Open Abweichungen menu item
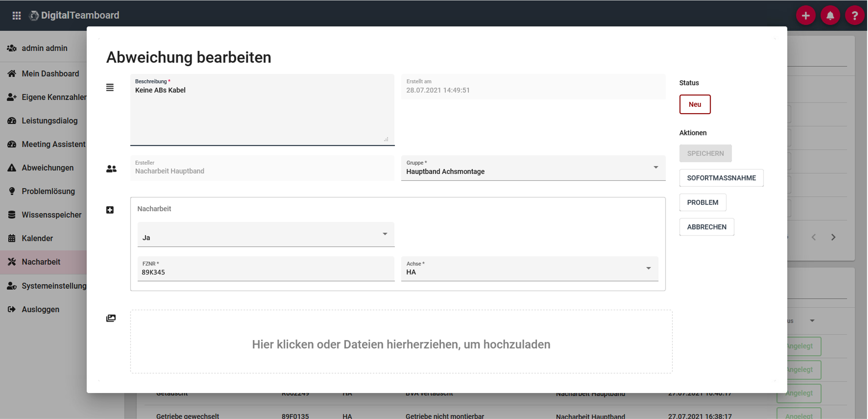The width and height of the screenshot is (868, 419). click(x=43, y=168)
